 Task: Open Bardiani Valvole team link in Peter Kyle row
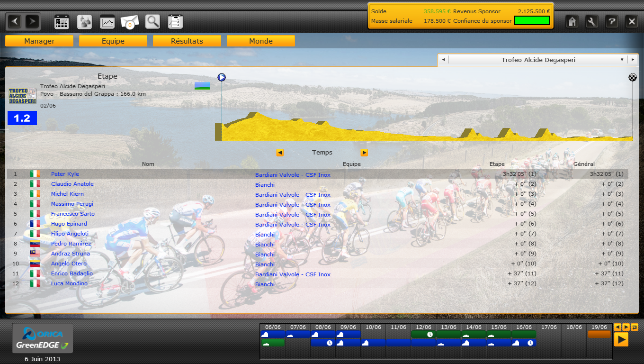[293, 175]
